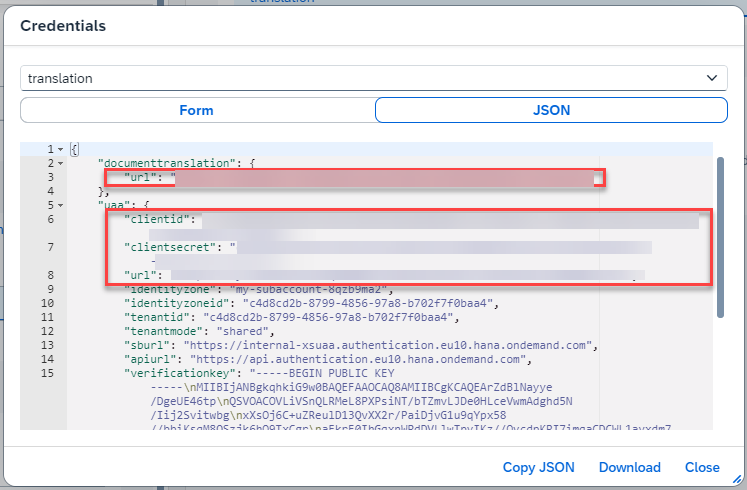Click the JSON editor vertical scrollbar
The image size is (747, 490).
click(x=720, y=238)
